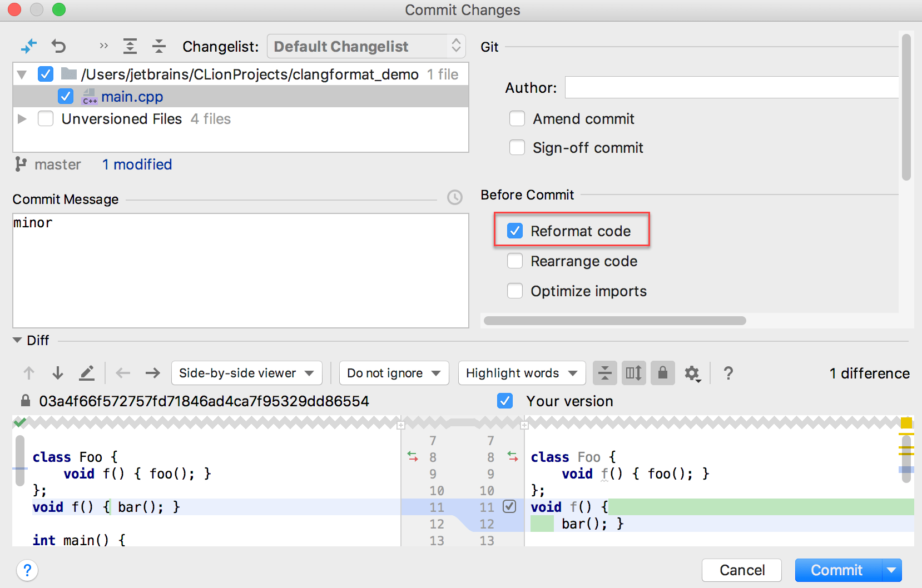Click the Before Commit horizontal scrollbar
This screenshot has height=588, width=922.
click(x=614, y=321)
